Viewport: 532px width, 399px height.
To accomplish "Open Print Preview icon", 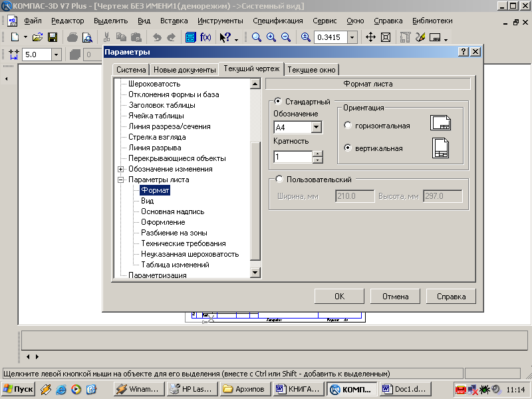I will click(x=87, y=37).
